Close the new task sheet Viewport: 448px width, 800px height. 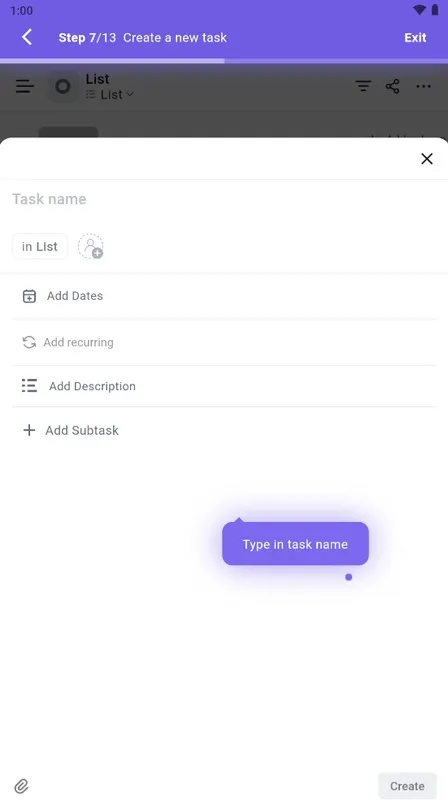427,159
